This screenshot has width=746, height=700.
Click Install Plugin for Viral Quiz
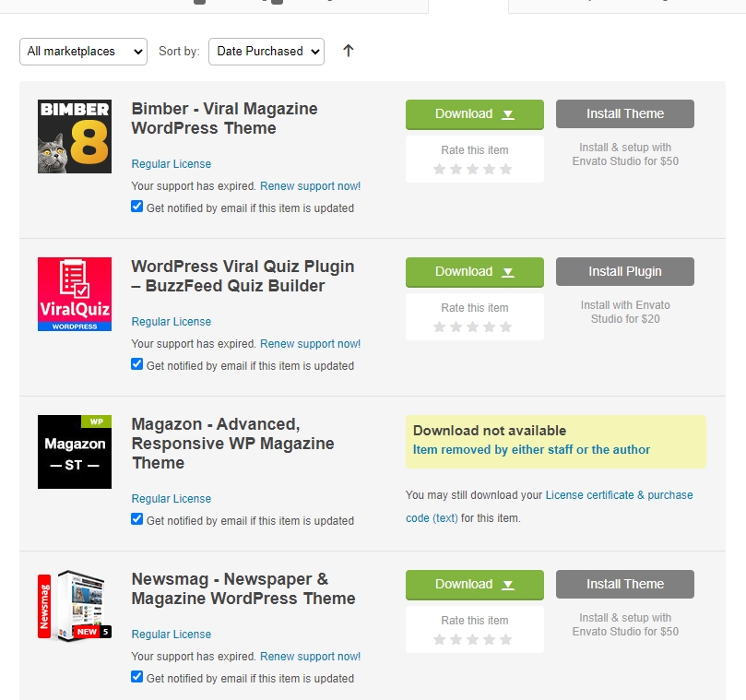(624, 272)
